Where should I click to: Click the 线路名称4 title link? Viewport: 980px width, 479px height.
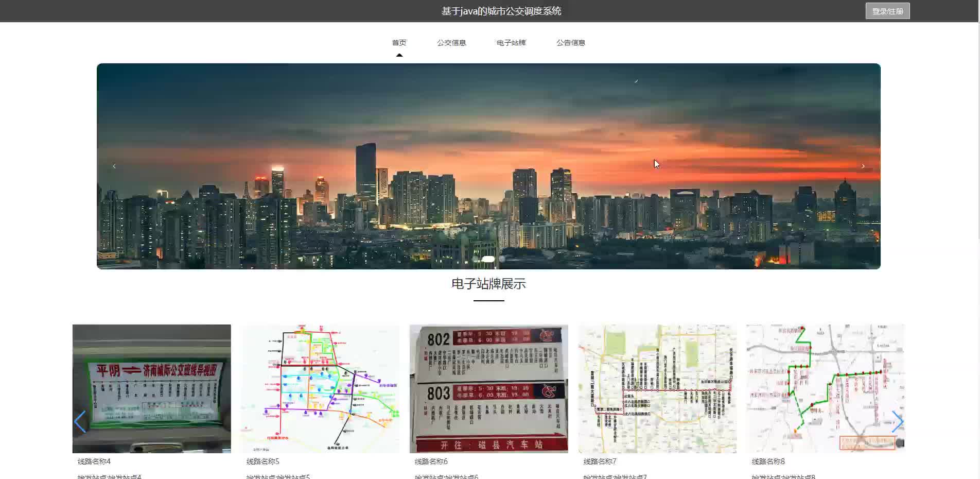pyautogui.click(x=94, y=461)
